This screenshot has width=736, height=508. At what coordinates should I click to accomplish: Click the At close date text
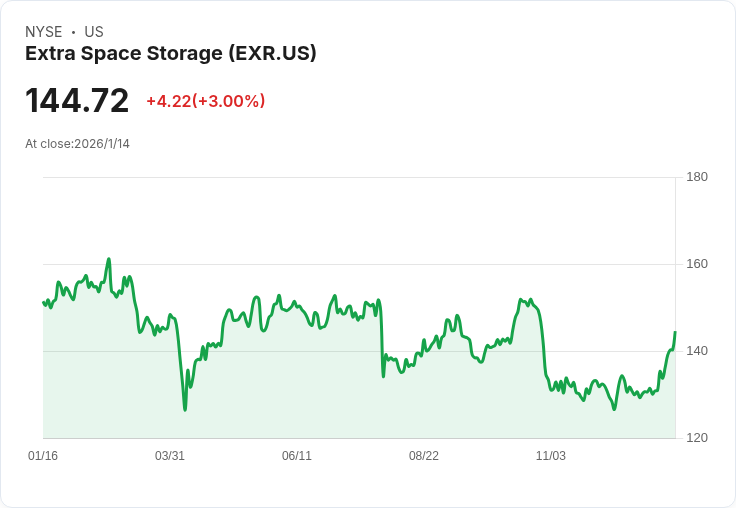pyautogui.click(x=77, y=144)
